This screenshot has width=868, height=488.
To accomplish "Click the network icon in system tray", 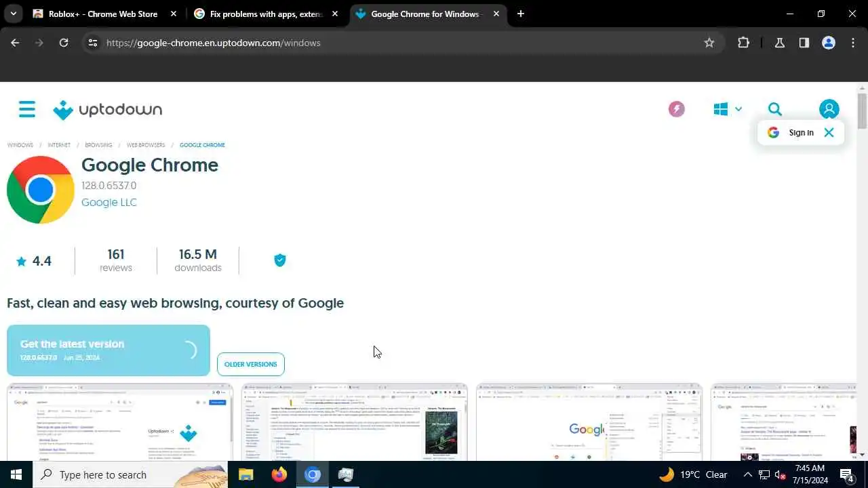I will 764,474.
